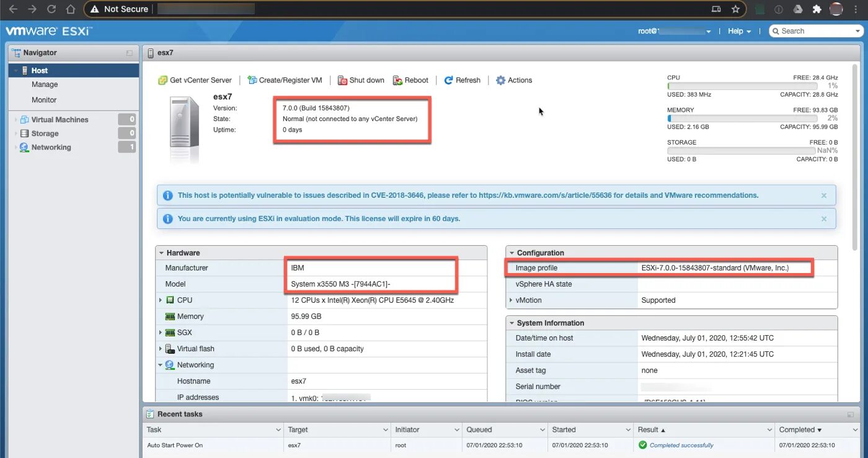
Task: Click the Shut down host button
Action: pyautogui.click(x=361, y=80)
